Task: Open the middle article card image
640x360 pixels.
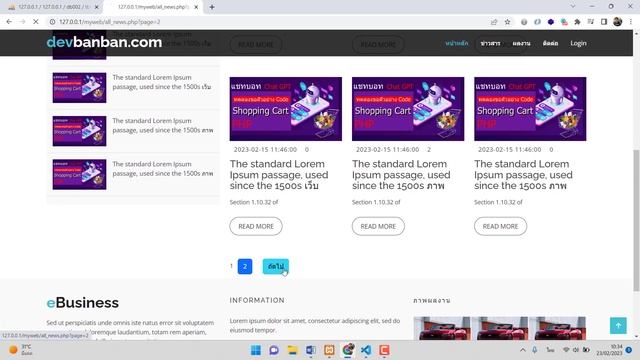Action: pos(408,109)
